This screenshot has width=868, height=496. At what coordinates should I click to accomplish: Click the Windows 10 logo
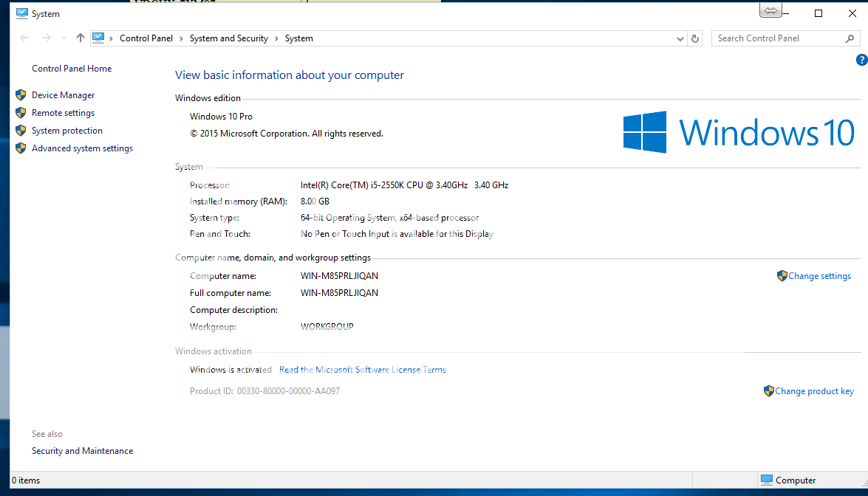[x=739, y=132]
